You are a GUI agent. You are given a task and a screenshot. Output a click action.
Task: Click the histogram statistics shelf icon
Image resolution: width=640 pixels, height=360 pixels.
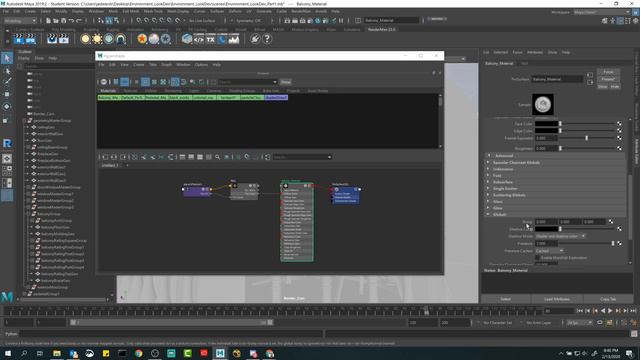point(234,39)
